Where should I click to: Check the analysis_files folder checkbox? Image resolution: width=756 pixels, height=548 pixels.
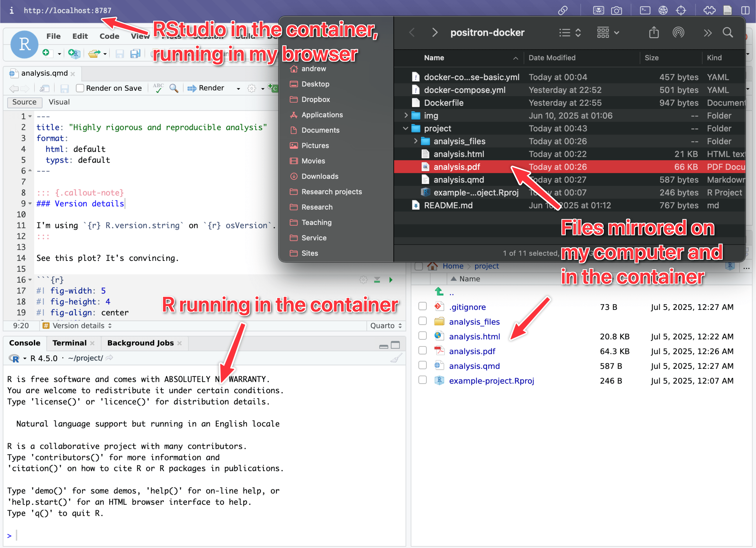422,321
